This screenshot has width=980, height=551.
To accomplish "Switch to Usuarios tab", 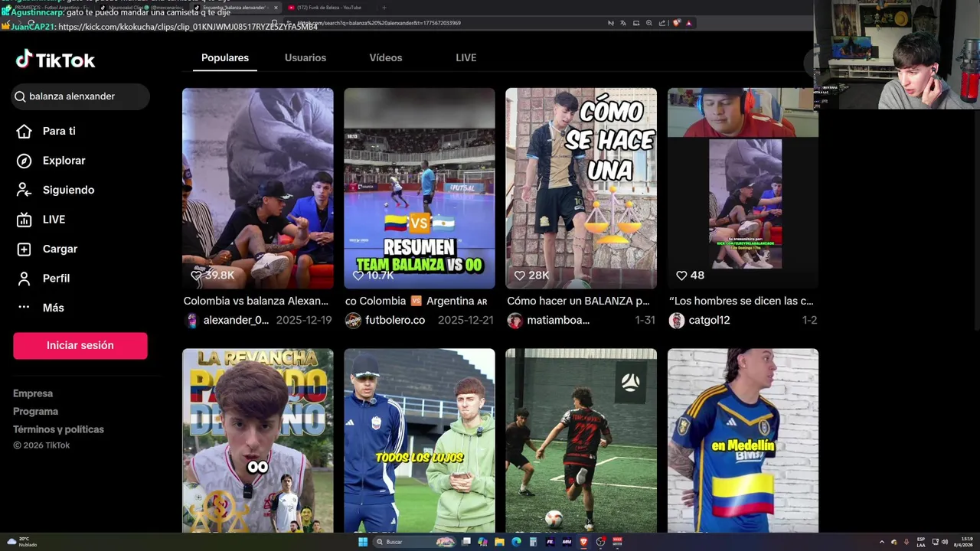I will click(x=305, y=57).
